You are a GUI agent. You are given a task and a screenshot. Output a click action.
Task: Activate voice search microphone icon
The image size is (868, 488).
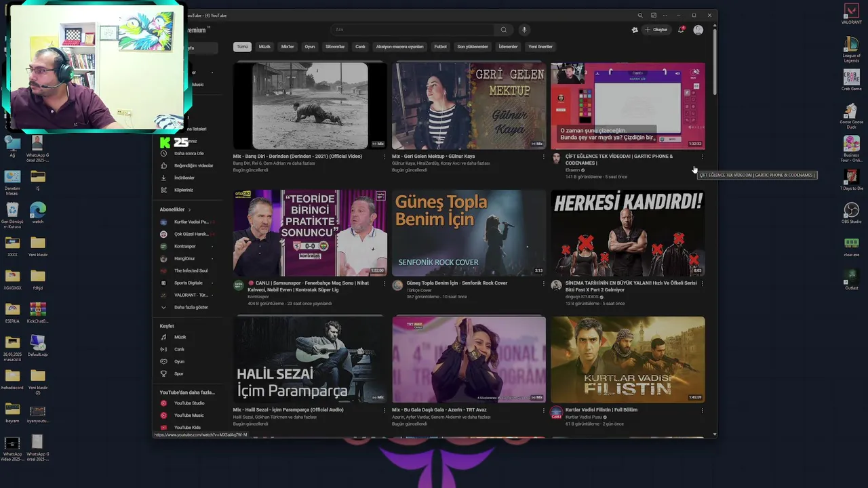(x=524, y=30)
